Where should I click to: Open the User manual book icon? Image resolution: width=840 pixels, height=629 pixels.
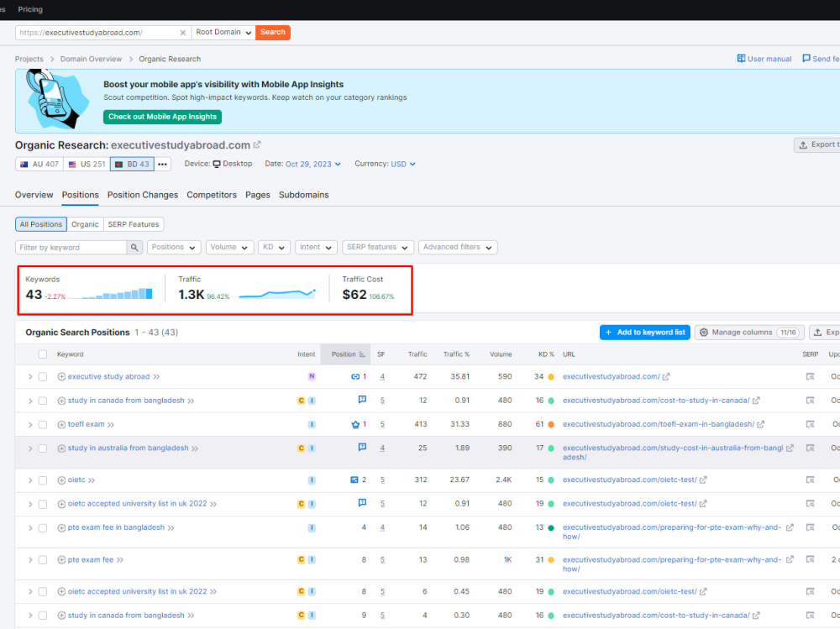click(741, 59)
